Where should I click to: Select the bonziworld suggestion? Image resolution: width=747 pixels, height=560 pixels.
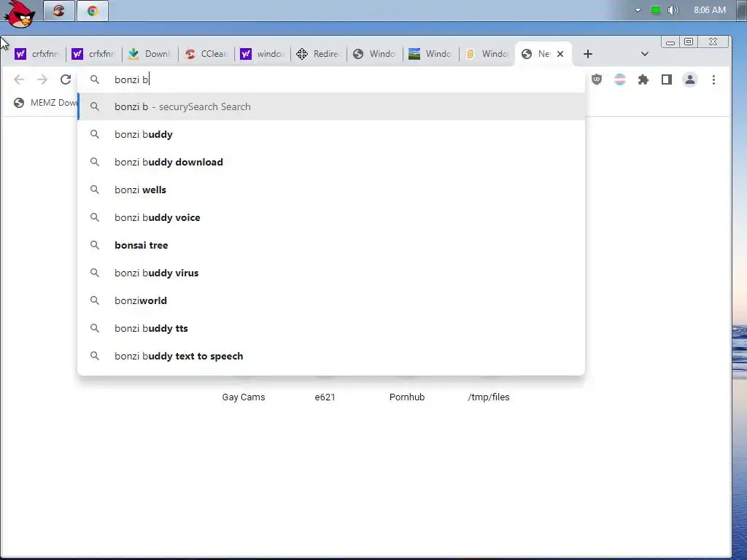(x=331, y=300)
